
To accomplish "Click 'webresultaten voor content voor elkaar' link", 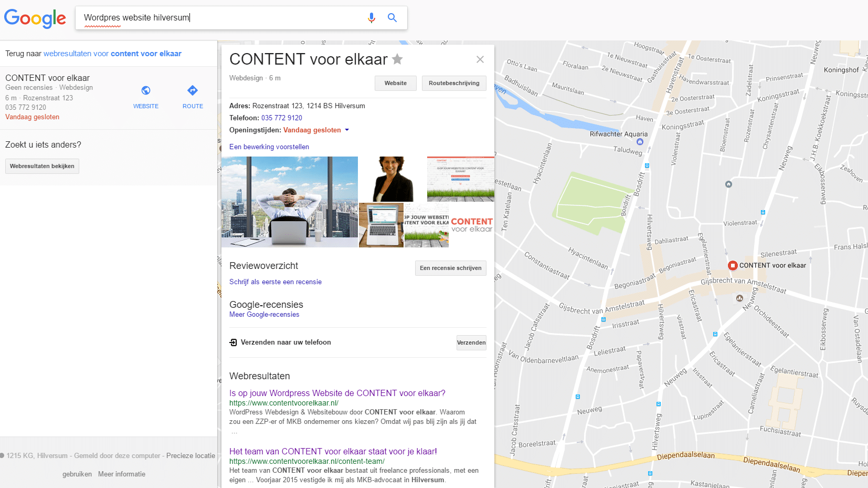I will tap(112, 54).
